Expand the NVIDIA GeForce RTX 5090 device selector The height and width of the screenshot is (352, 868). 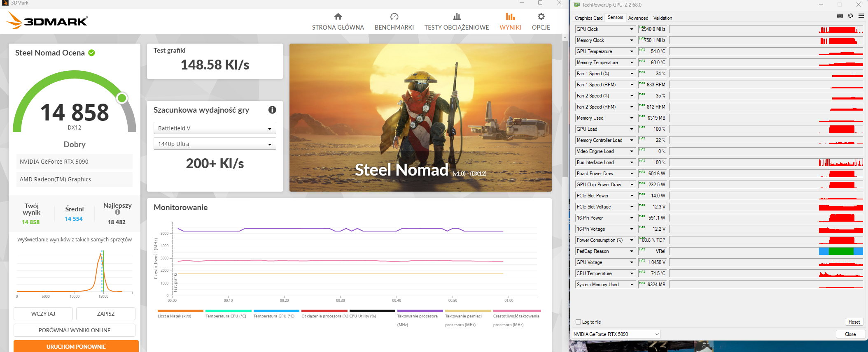point(616,334)
